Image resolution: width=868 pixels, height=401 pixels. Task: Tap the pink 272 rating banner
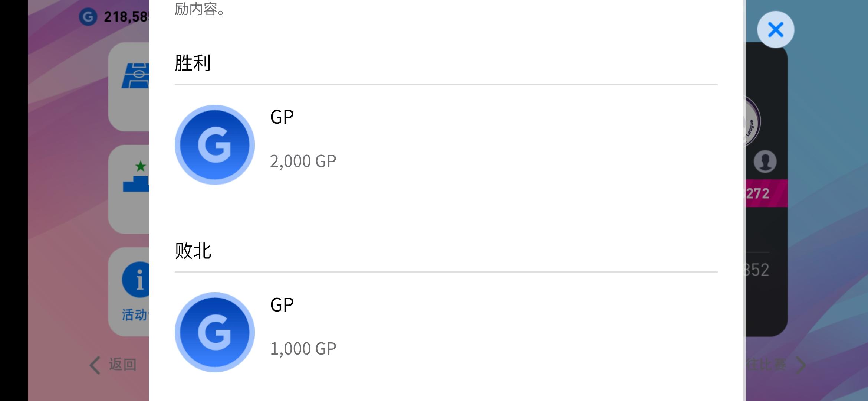point(767,193)
